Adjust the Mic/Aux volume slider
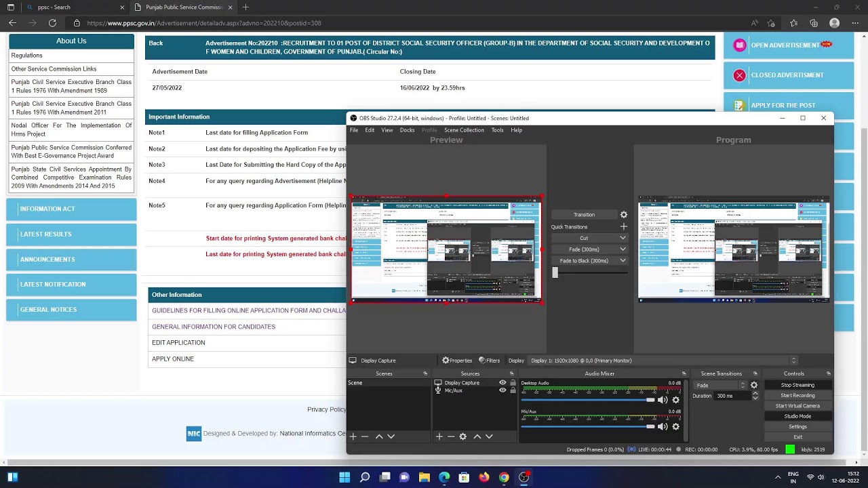868x488 pixels. click(588, 426)
